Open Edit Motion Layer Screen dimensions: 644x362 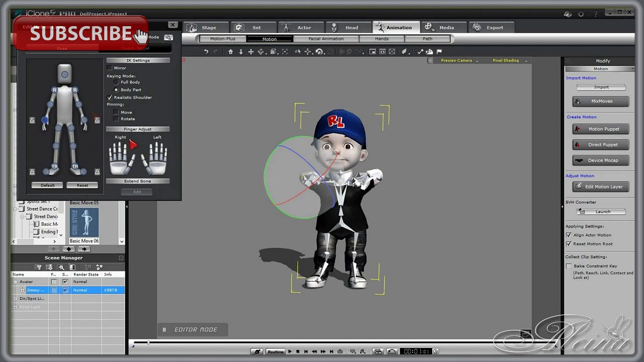(601, 187)
